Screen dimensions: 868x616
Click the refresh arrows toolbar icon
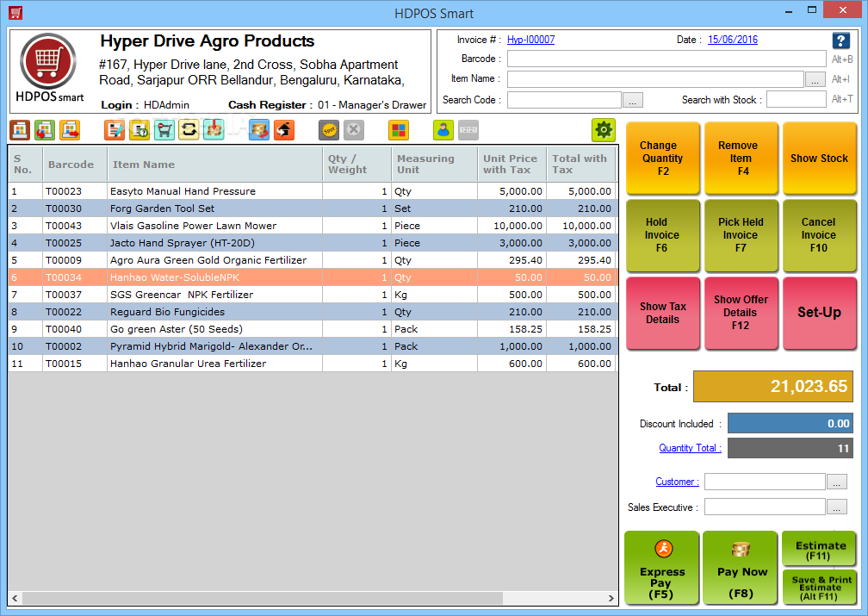coord(189,130)
